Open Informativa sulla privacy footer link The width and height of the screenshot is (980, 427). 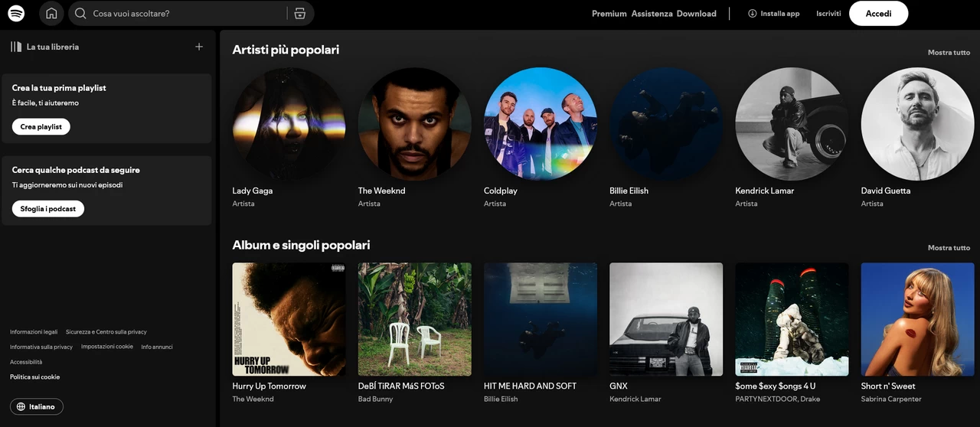pyautogui.click(x=41, y=347)
